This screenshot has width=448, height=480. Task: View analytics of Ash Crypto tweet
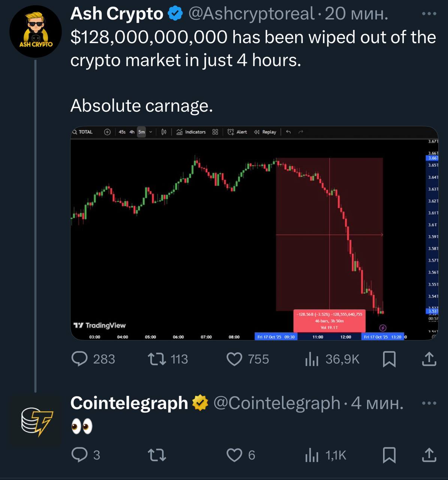coord(312,359)
